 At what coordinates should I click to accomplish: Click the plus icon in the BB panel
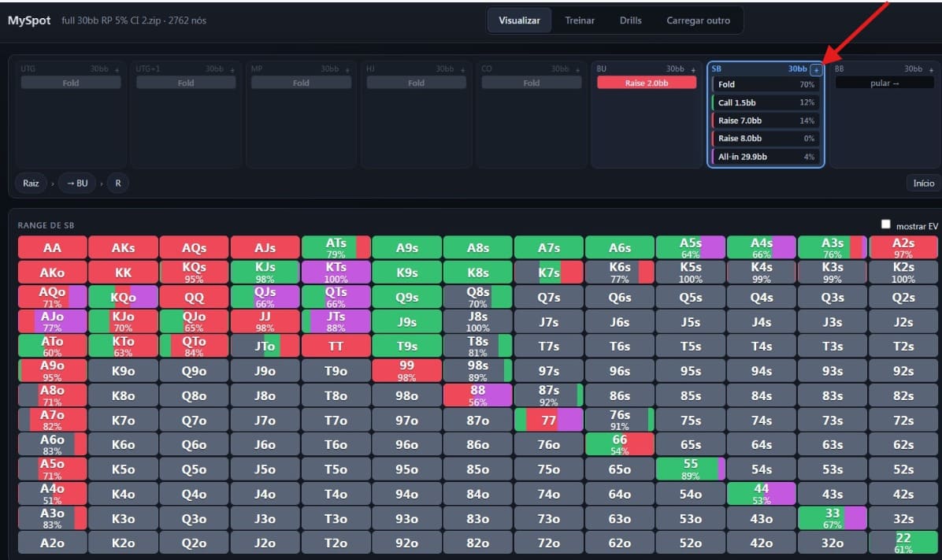(x=931, y=69)
